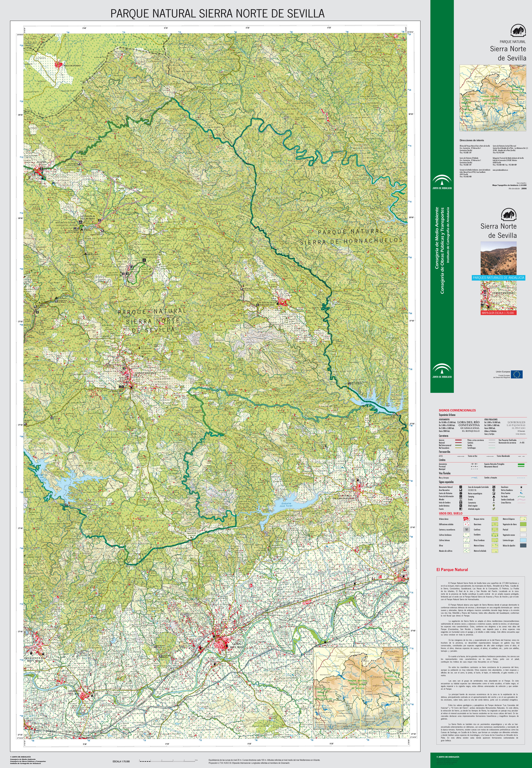Click the Embalse José Torán reservoir label

pos(286,505)
